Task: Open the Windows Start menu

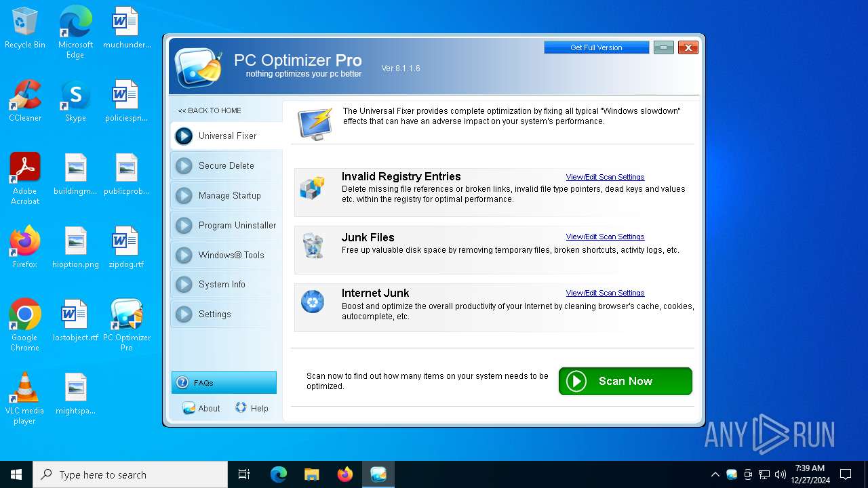Action: [x=16, y=474]
